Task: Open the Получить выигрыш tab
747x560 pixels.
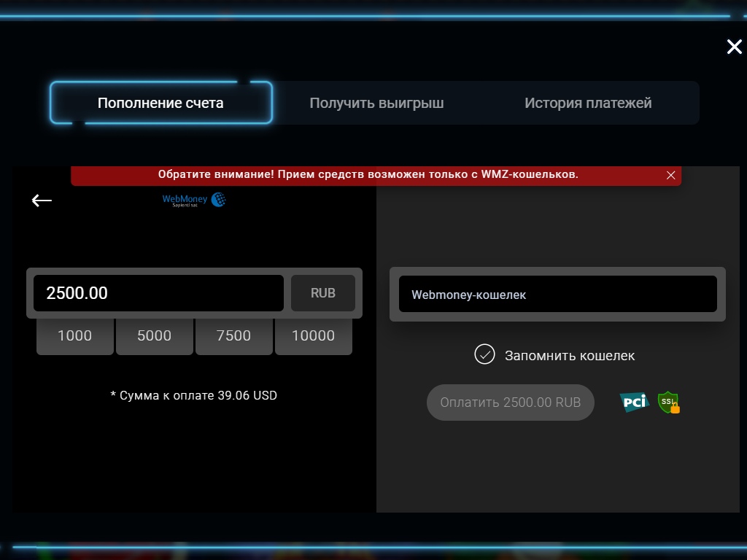Action: (x=376, y=103)
